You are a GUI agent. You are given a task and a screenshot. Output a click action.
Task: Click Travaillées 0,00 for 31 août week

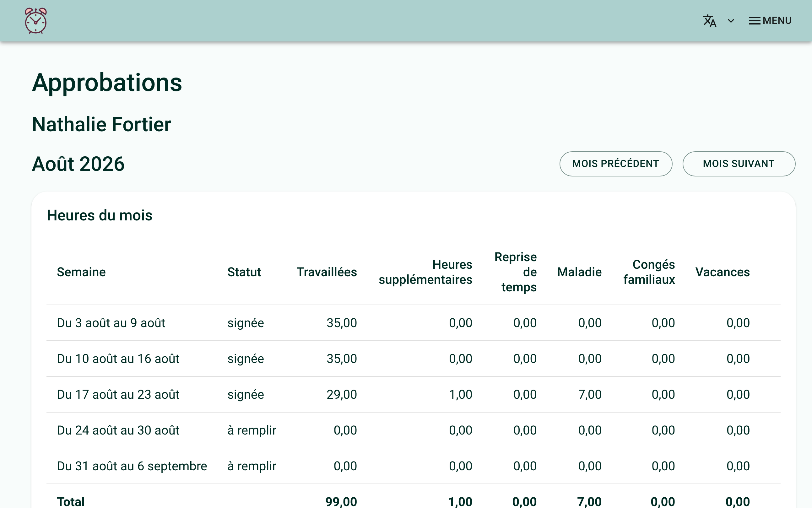point(345,466)
